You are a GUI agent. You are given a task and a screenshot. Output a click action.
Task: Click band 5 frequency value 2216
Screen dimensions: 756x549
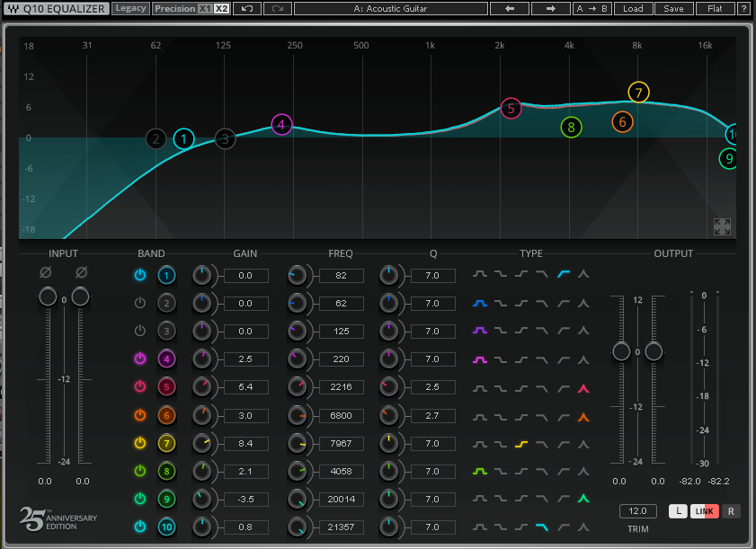coord(341,387)
